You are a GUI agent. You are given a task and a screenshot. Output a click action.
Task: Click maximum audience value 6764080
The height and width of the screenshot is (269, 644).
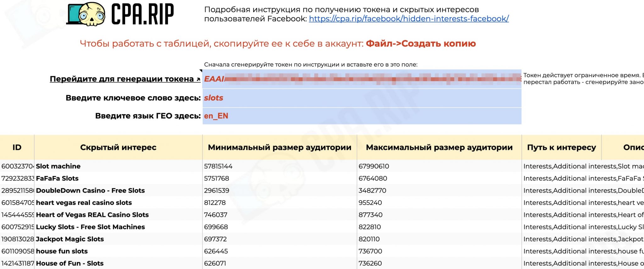(x=373, y=178)
